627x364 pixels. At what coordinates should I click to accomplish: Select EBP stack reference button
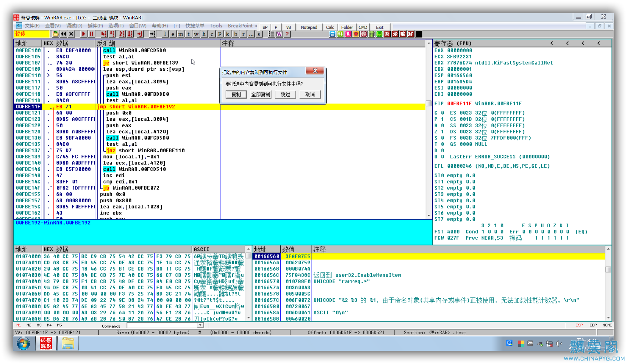[593, 325]
